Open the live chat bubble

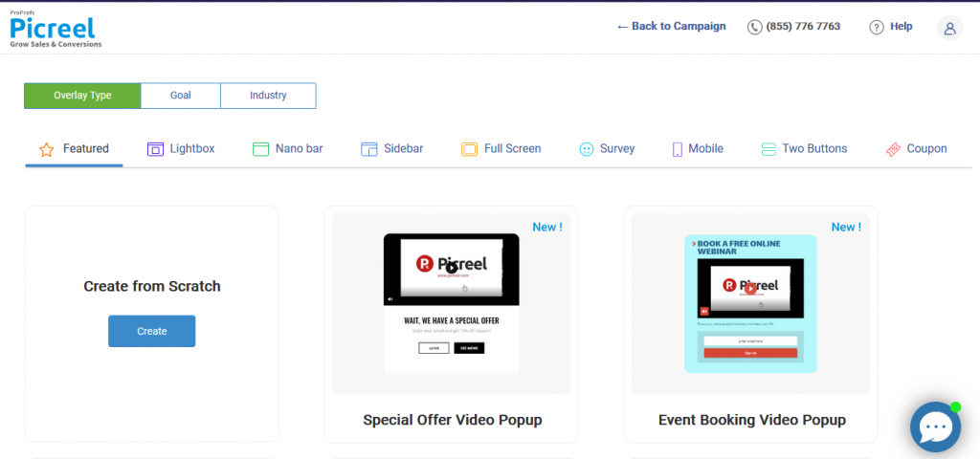tap(935, 427)
